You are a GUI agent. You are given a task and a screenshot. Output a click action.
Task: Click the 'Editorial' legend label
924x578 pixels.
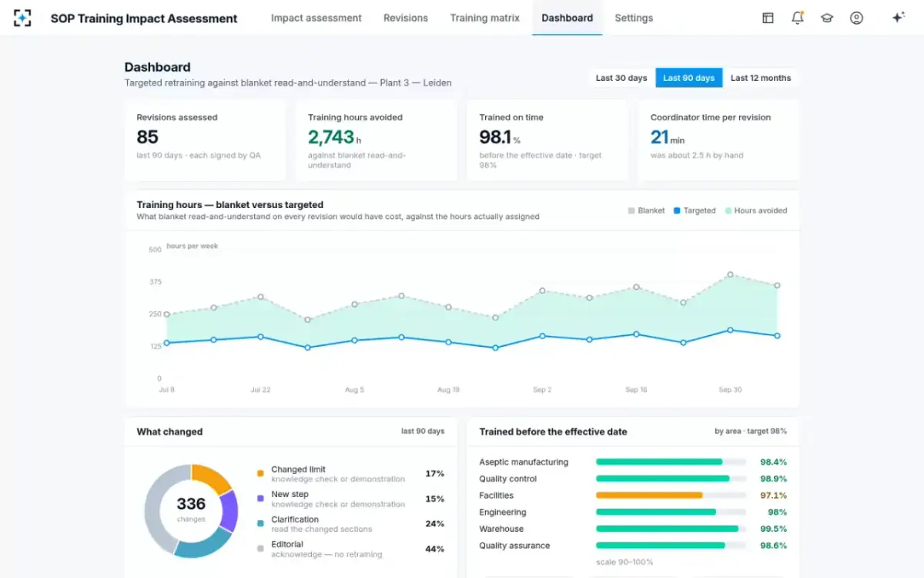point(287,544)
